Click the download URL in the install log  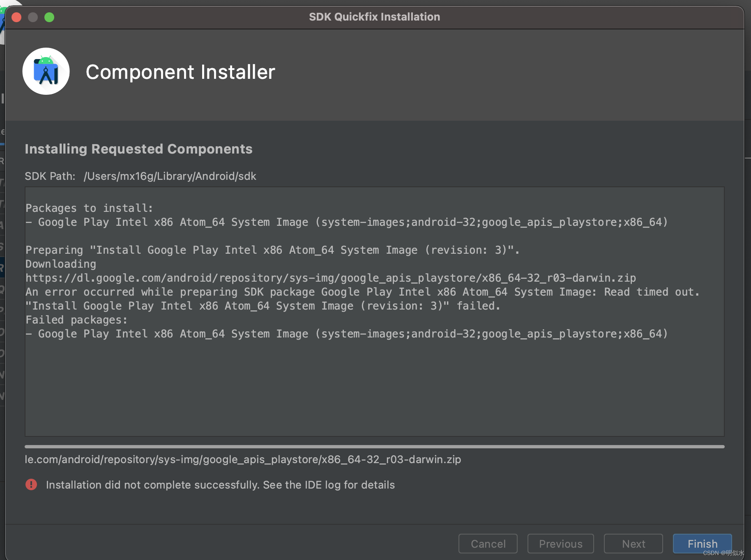click(x=330, y=278)
